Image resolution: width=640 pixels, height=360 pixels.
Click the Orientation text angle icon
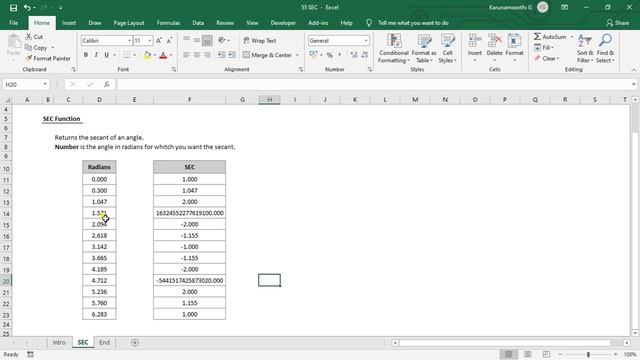tap(222, 40)
